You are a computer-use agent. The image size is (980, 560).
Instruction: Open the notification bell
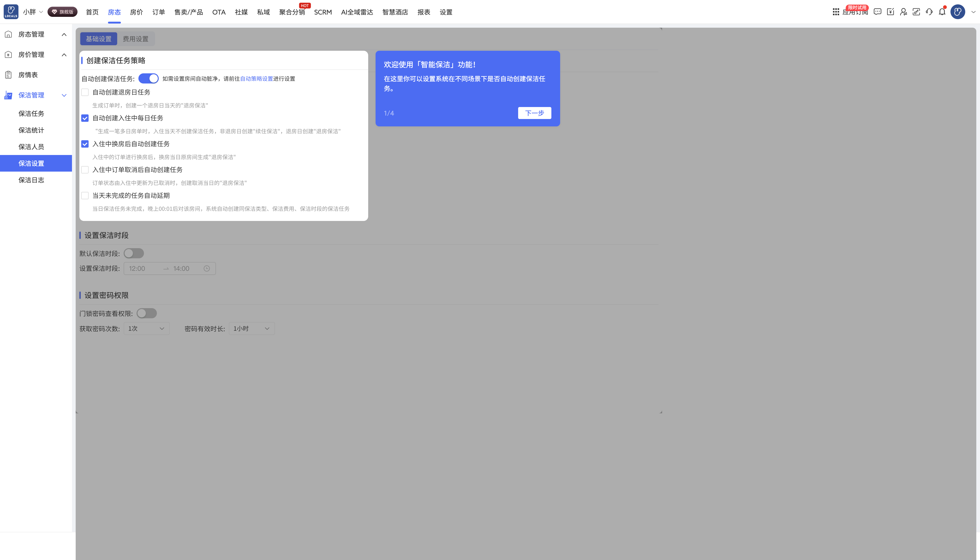click(942, 12)
